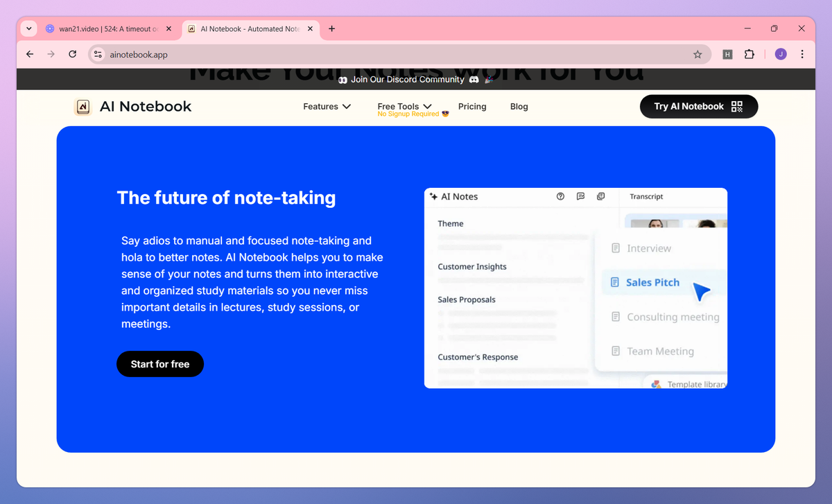Click the copy notes icon
Image resolution: width=832 pixels, height=504 pixels.
[600, 197]
